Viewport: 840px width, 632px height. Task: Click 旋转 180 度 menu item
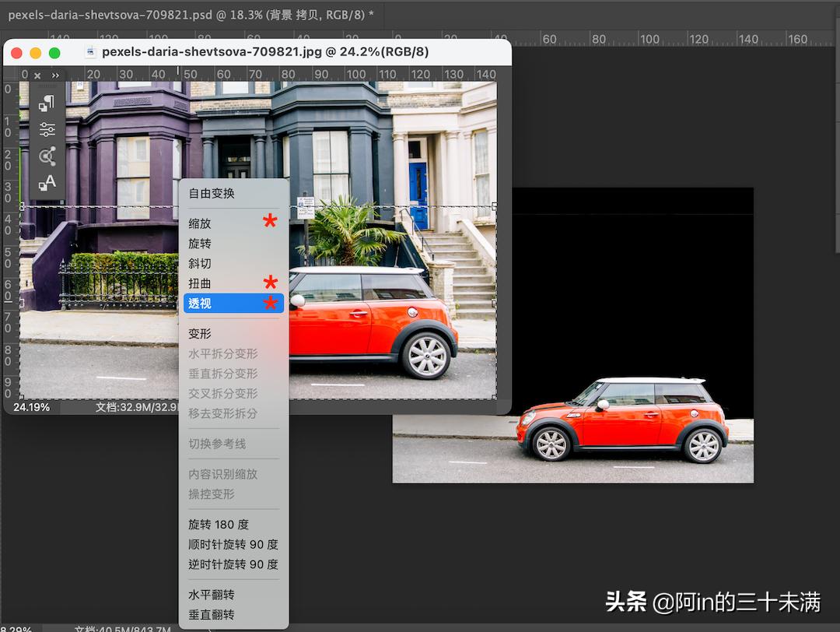coord(219,525)
